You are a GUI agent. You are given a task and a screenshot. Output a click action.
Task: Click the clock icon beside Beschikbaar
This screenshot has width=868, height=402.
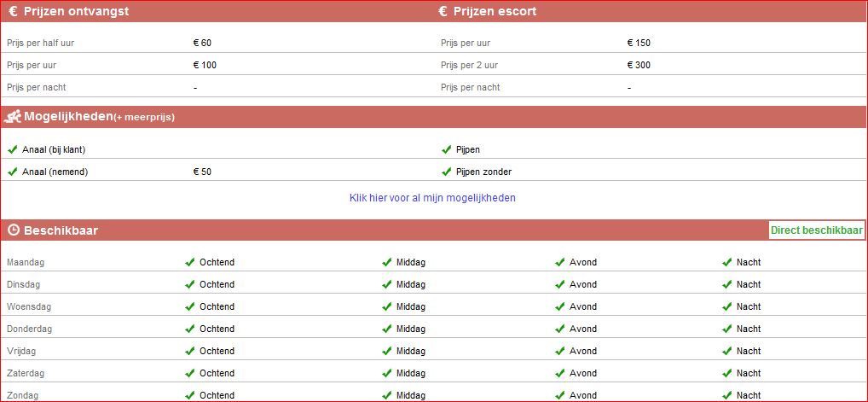pos(13,230)
